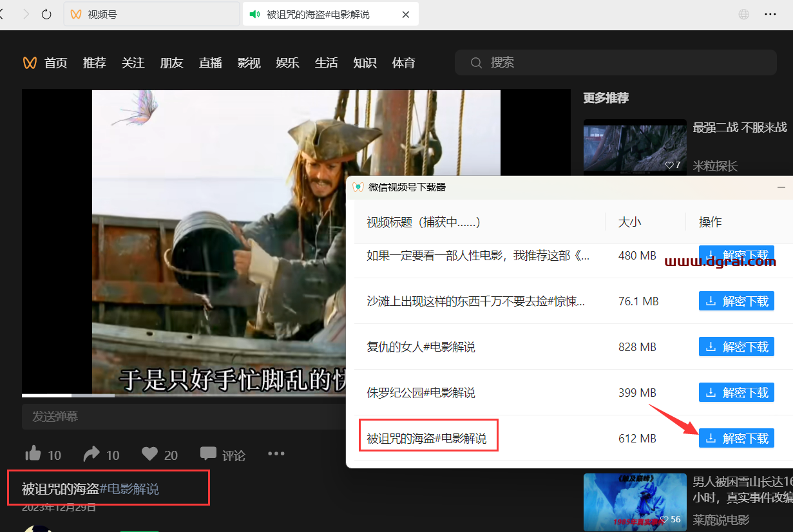Open the 朋友 navigation item
The height and width of the screenshot is (532, 793).
pyautogui.click(x=172, y=63)
